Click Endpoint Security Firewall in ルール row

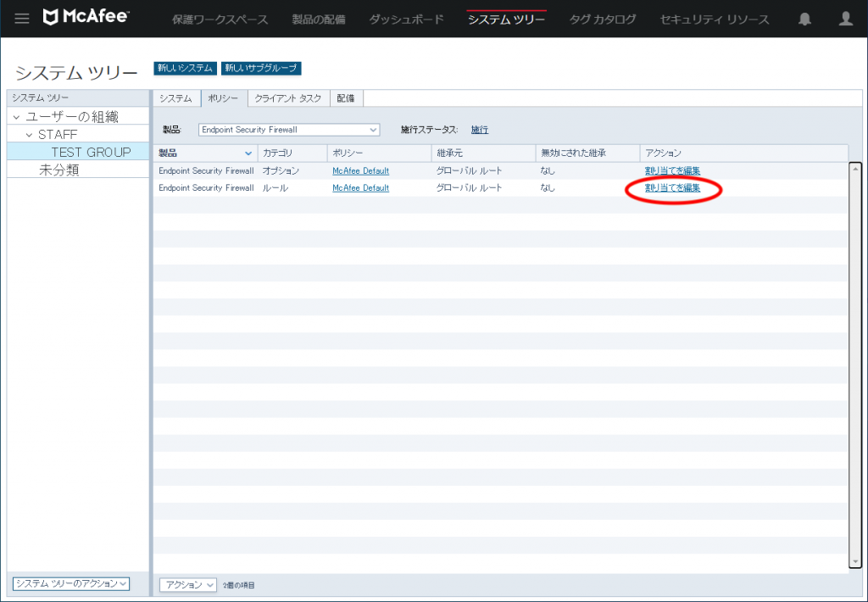tap(206, 188)
